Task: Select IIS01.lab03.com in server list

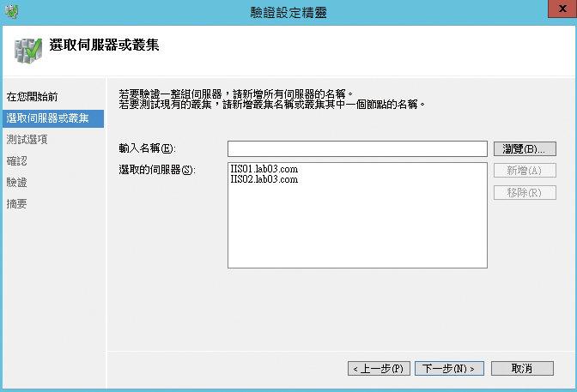Action: [264, 169]
